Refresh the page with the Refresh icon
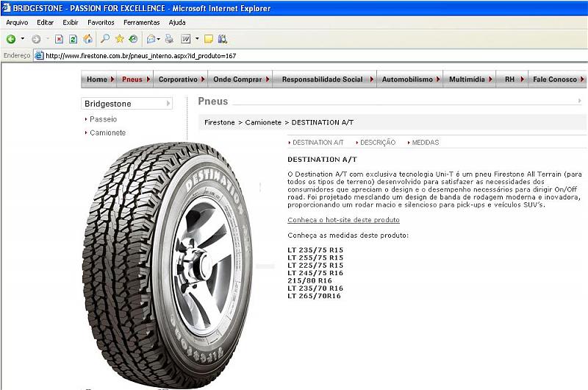The width and height of the screenshot is (588, 390). pyautogui.click(x=73, y=39)
